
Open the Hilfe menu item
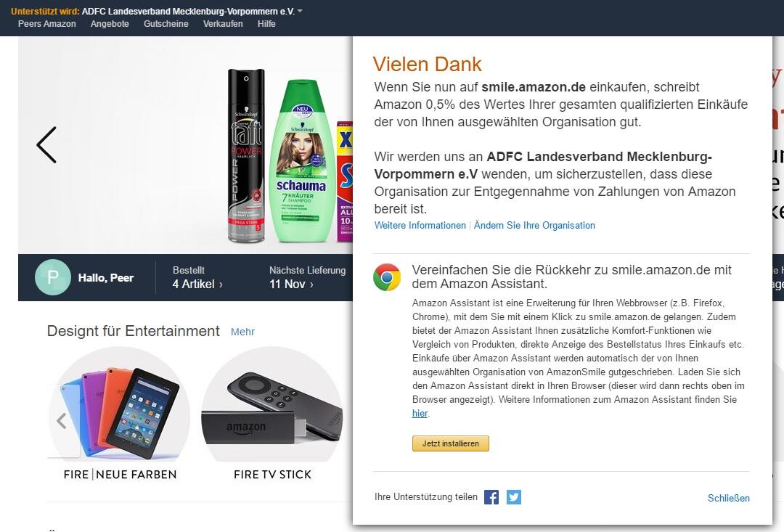tap(266, 23)
